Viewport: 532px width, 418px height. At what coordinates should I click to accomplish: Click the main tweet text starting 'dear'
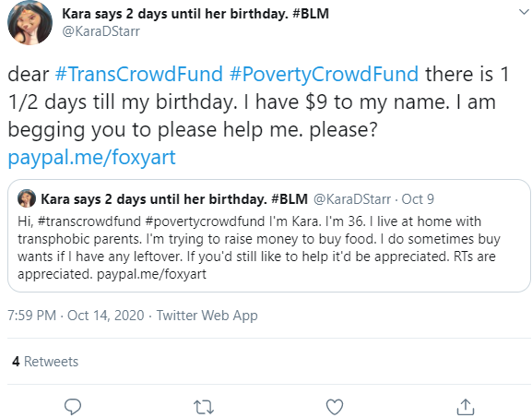258,102
